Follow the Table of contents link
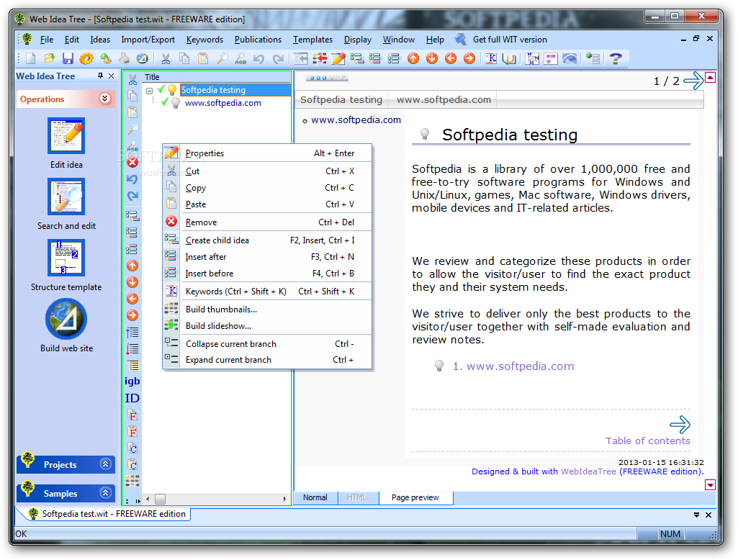This screenshot has width=738, height=560. [x=647, y=441]
